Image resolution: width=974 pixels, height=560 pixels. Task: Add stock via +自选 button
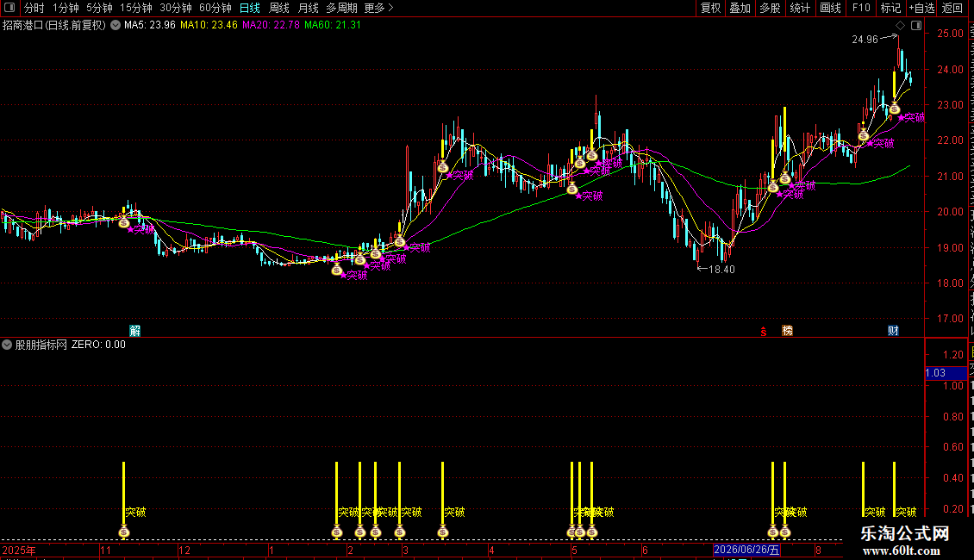pyautogui.click(x=921, y=8)
